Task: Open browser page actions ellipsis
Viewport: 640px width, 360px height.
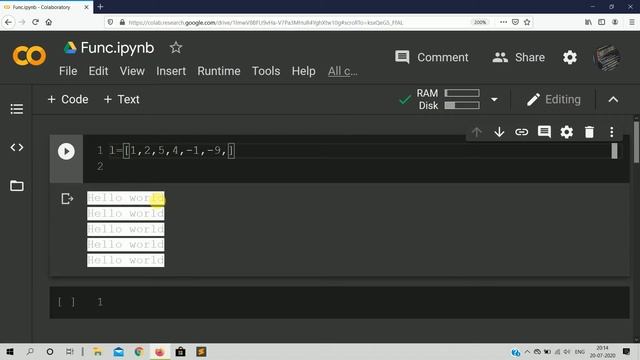Action: coord(503,22)
